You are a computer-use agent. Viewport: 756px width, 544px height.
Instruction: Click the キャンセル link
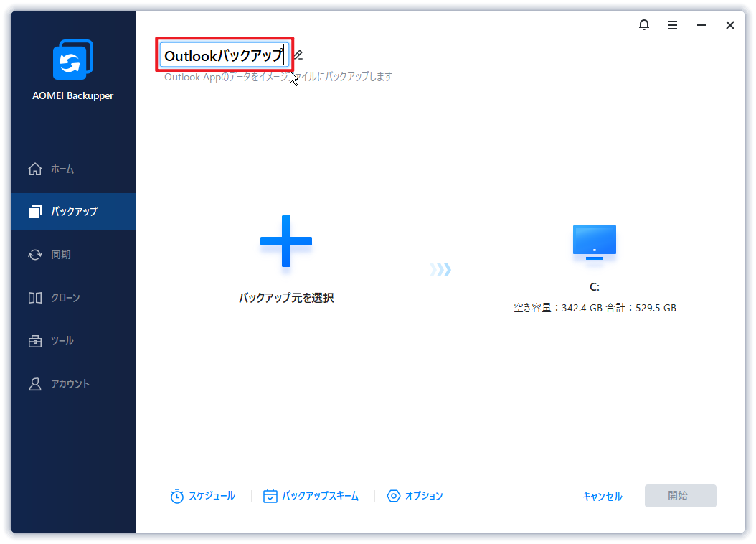point(603,496)
